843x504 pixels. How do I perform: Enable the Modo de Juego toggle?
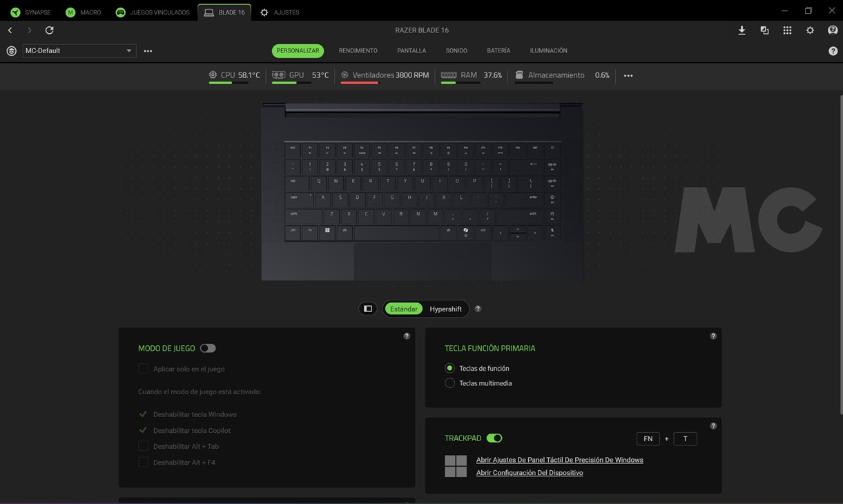click(x=208, y=348)
